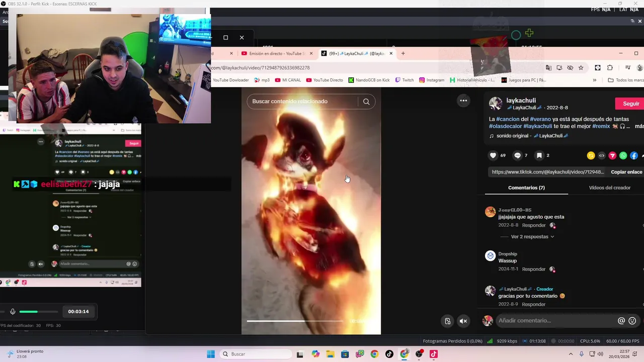Switch to the Comentarios (7) tab
The image size is (644, 362).
526,188
